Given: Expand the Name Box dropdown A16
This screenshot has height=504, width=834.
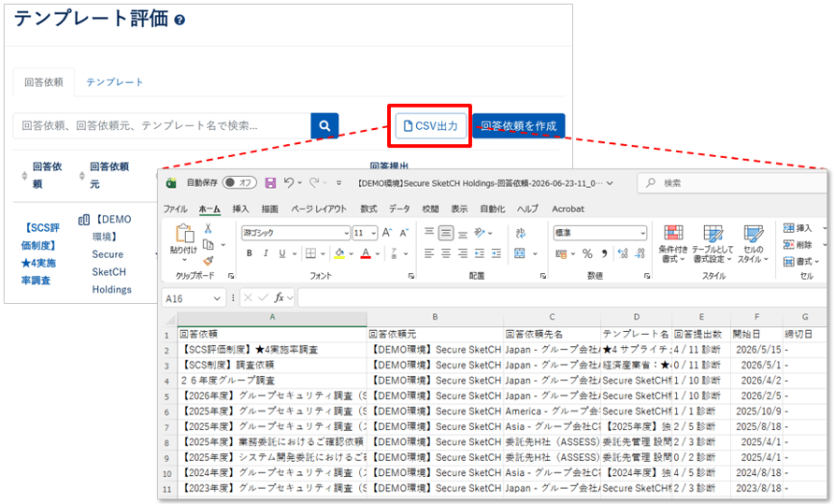Looking at the screenshot, I should [x=217, y=298].
